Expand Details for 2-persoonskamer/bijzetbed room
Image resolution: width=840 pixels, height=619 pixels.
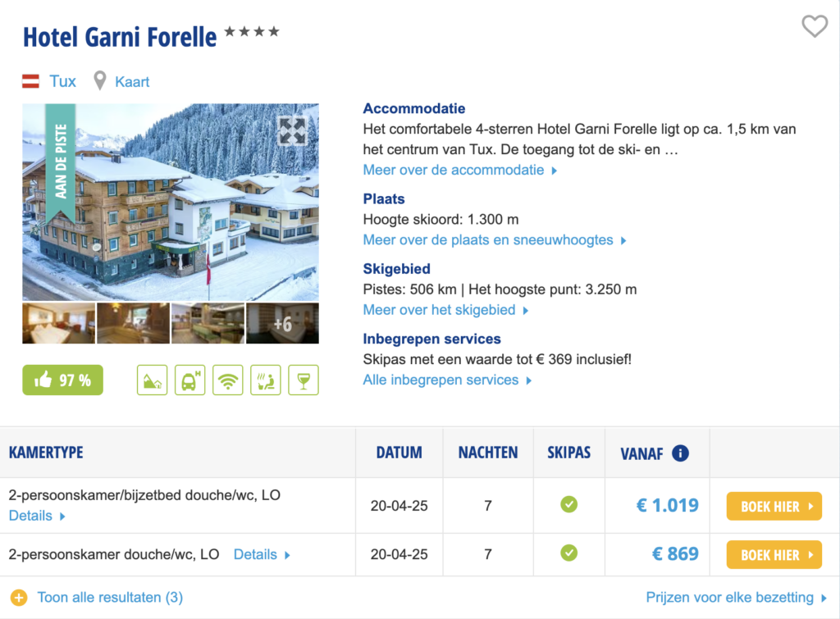[37, 516]
